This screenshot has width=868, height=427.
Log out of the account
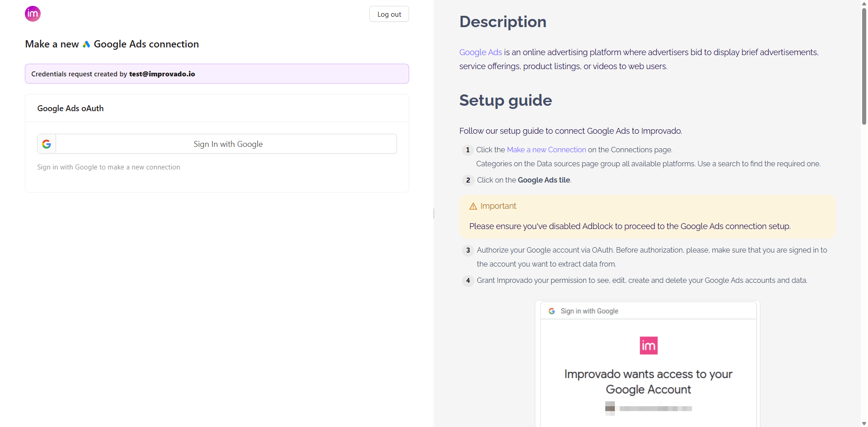[389, 14]
